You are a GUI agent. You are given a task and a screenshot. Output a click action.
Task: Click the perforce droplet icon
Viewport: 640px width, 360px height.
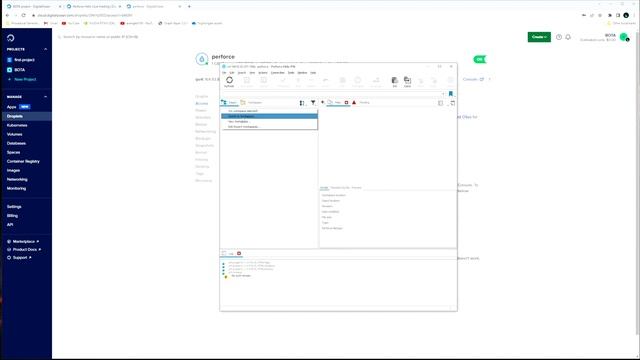click(x=202, y=59)
